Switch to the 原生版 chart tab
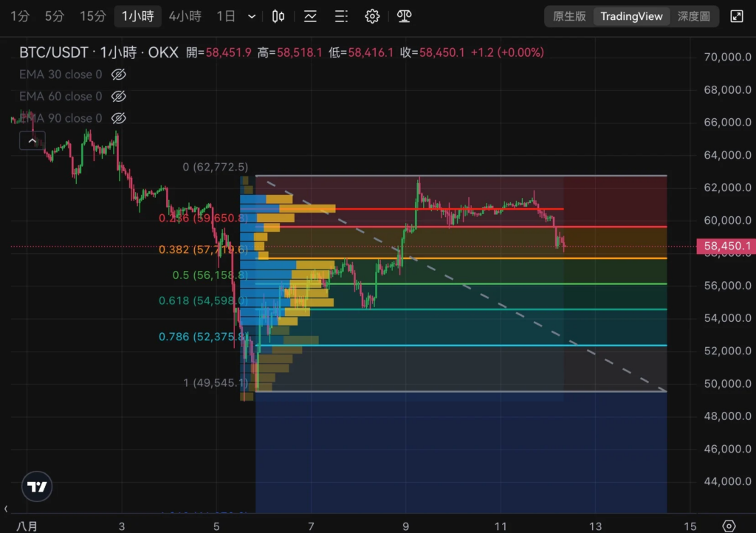The height and width of the screenshot is (533, 756). 569,16
